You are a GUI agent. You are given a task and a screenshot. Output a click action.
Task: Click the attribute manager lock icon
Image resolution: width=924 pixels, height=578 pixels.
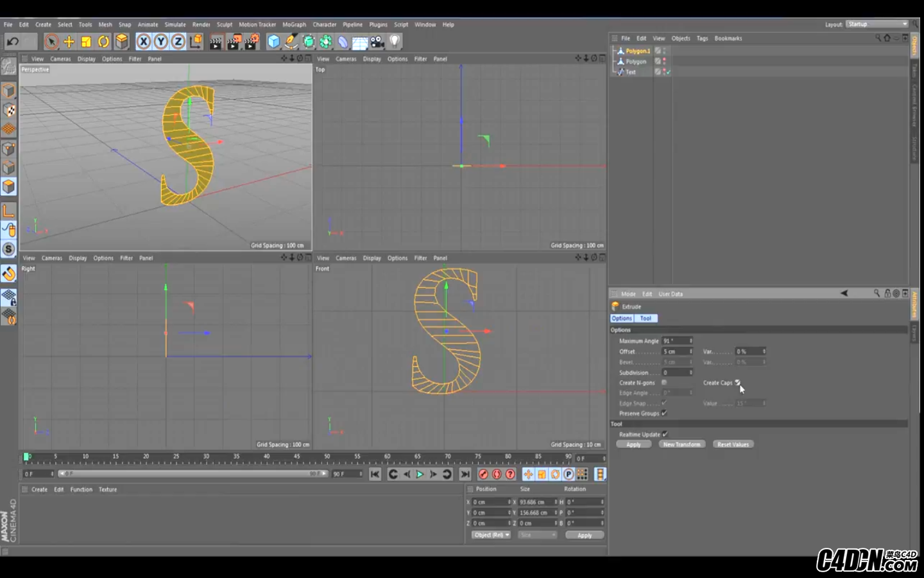[x=887, y=293]
